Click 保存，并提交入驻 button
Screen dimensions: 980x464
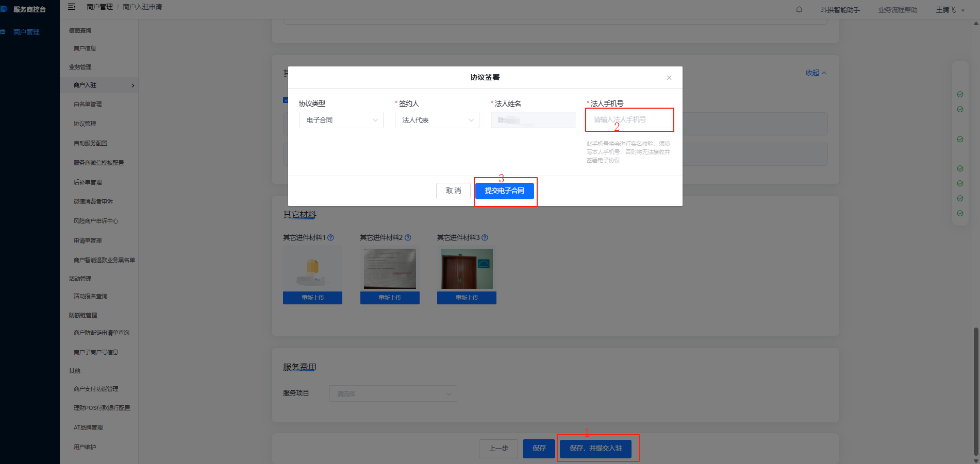click(596, 449)
